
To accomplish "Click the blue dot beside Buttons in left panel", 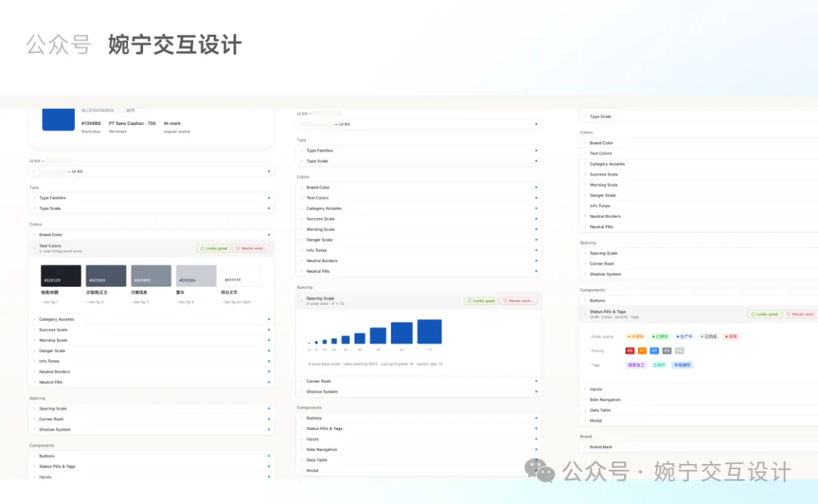I will click(269, 456).
